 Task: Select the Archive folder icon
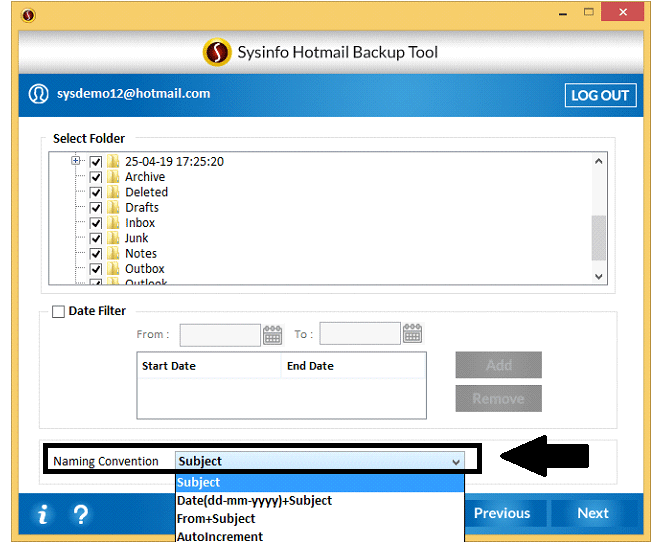click(113, 177)
